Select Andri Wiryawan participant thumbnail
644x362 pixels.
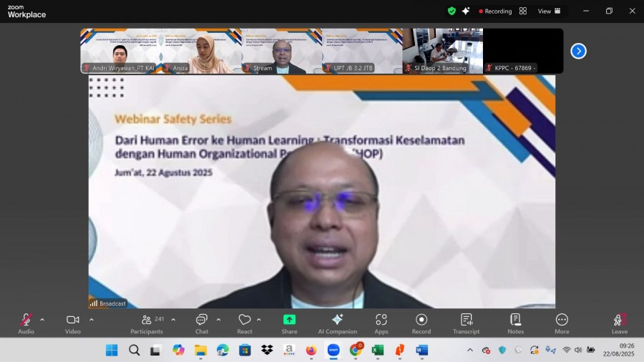click(x=120, y=51)
